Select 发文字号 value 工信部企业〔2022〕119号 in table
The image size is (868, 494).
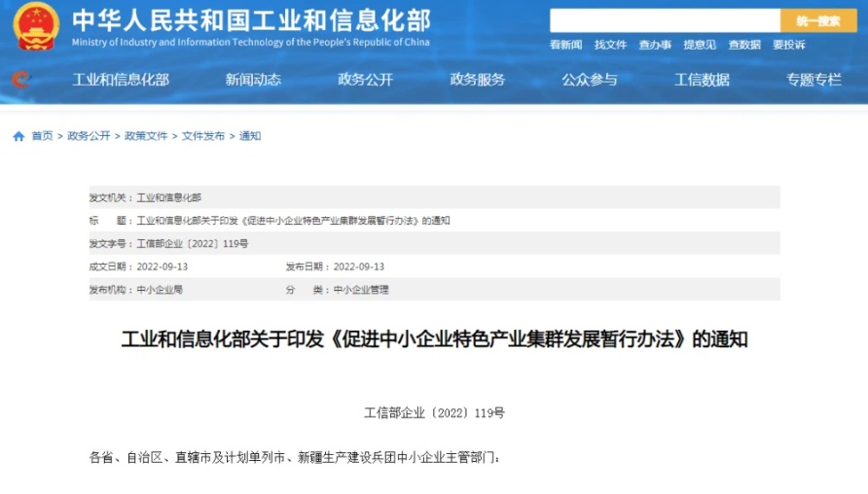(192, 244)
